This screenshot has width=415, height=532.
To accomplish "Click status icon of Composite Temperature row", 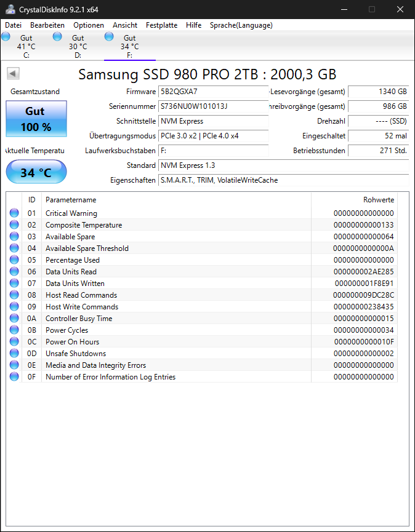I will point(14,224).
